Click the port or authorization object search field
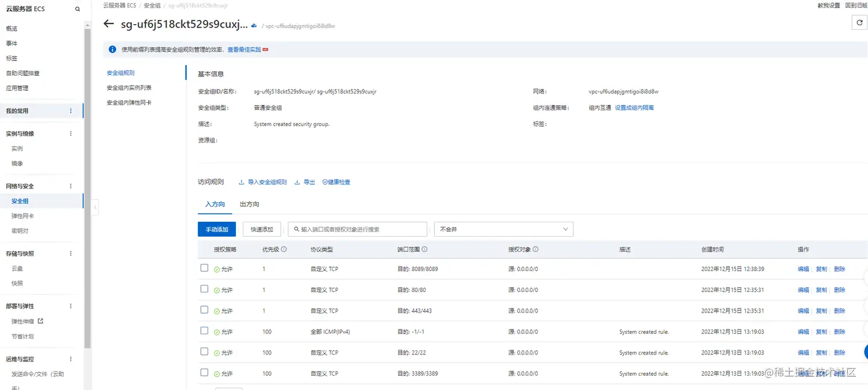Viewport: 868px width, 390px height. pyautogui.click(x=358, y=229)
